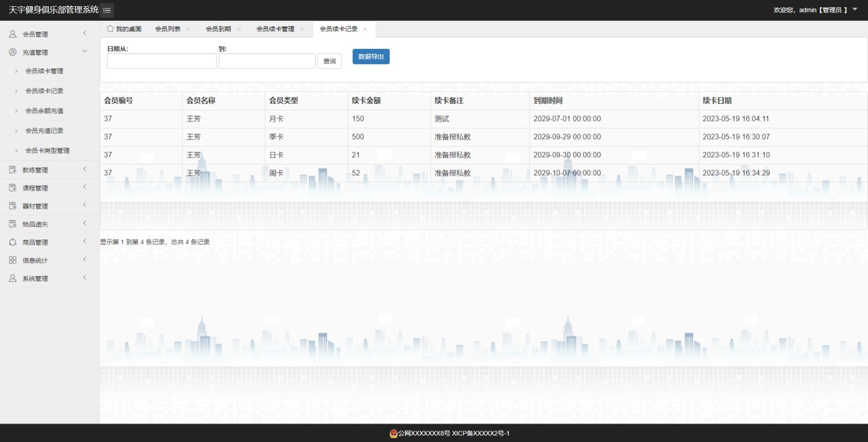Switch to the 会员续卡管理 tab
Screen dimensions: 868x442
pos(275,29)
